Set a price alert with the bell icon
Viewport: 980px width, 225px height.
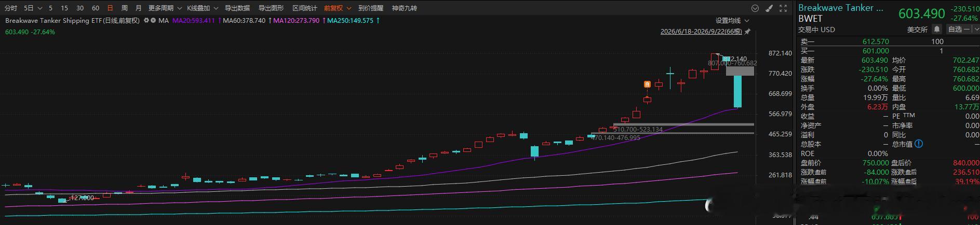click(936, 30)
